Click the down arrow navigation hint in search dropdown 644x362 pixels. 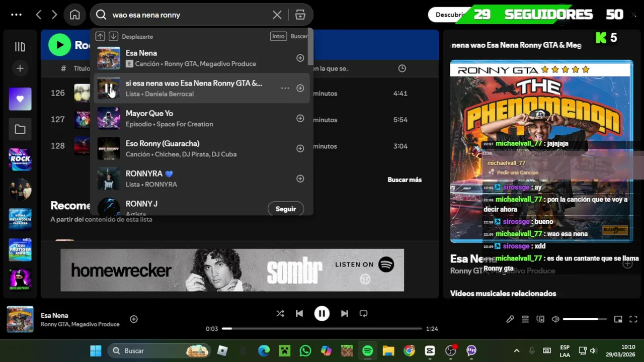point(113,36)
